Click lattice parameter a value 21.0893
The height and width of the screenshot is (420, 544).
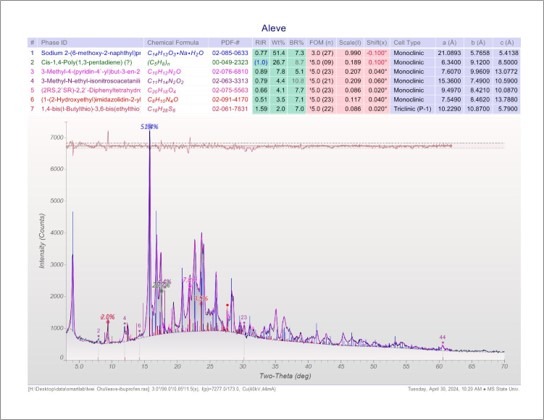pyautogui.click(x=449, y=53)
